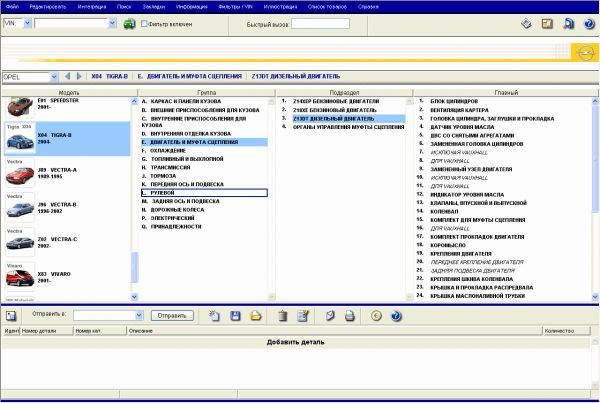600x403 pixels.
Task: Open a saved list with the folder icon
Action: point(256,316)
